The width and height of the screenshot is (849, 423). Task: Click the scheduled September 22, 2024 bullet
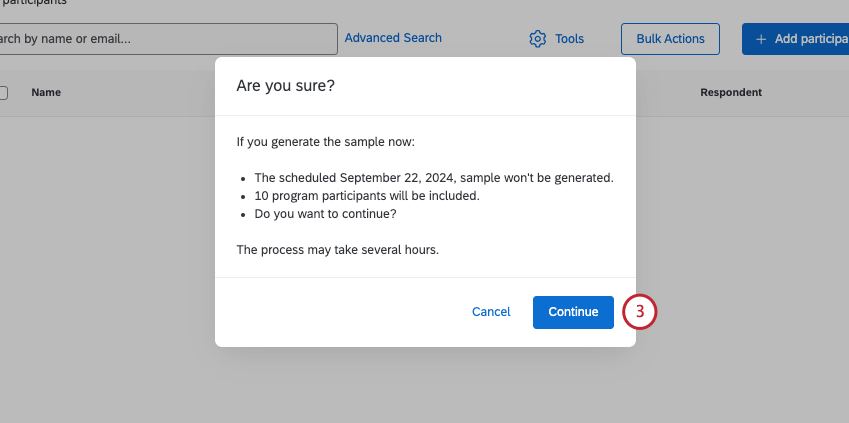[434, 178]
